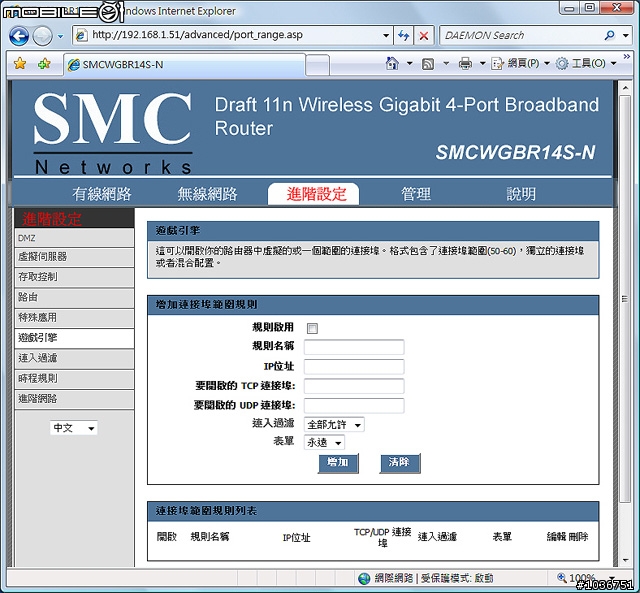Screen dimensions: 640x593
Task: Click the red Stop loading icon
Action: 424,36
